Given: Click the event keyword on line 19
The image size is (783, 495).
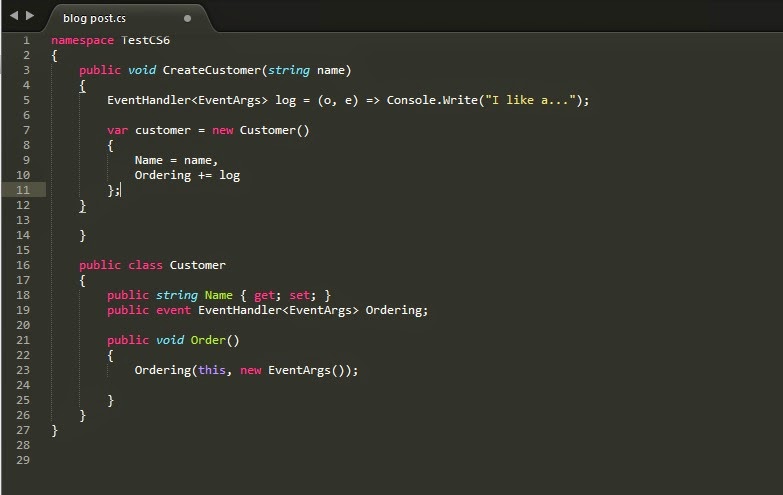Looking at the screenshot, I should (x=173, y=310).
